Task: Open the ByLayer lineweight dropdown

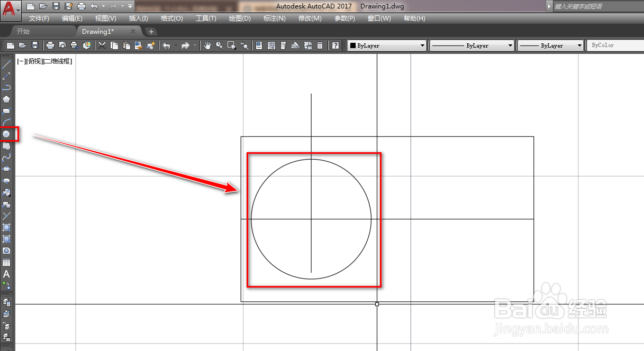Action: (x=550, y=45)
